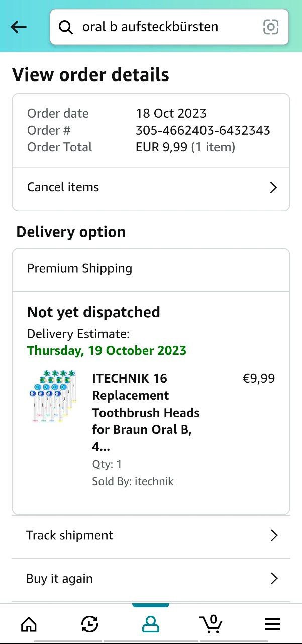
Task: Open the shopping cart icon
Action: click(212, 623)
